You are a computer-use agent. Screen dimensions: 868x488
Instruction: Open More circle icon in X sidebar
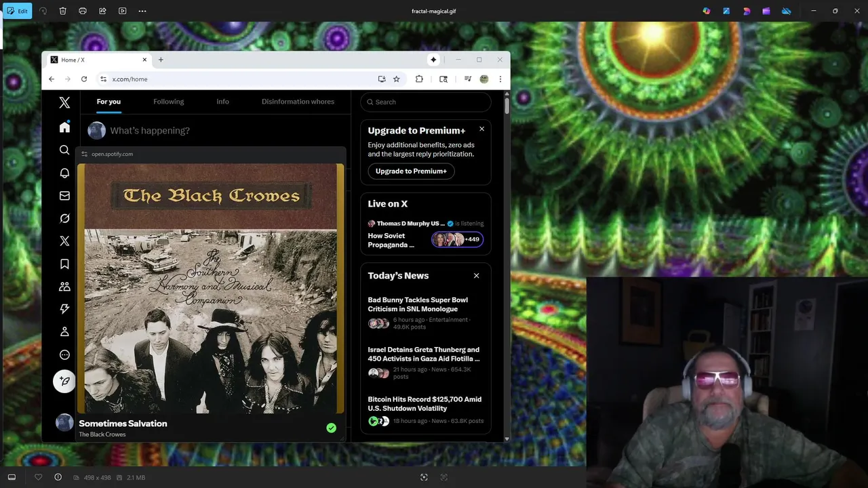click(64, 354)
